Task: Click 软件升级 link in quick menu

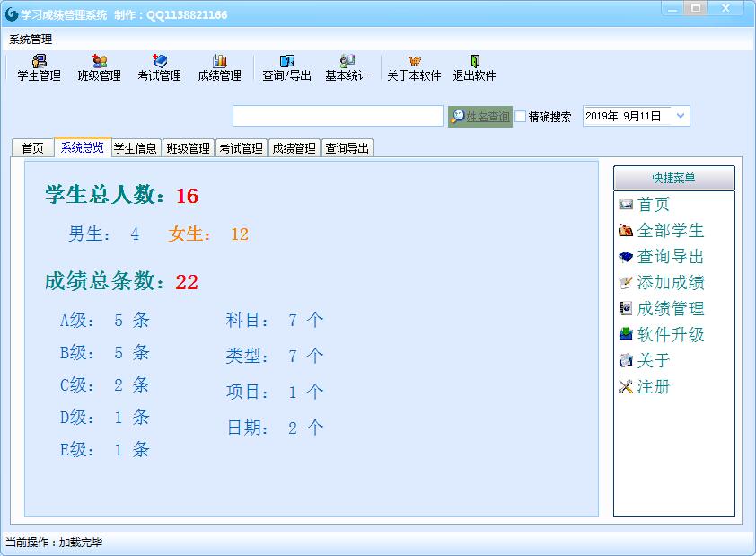Action: click(671, 334)
